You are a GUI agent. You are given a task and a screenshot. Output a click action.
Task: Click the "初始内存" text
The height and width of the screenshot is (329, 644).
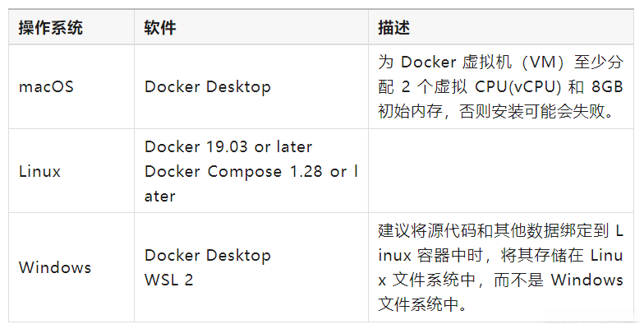coord(409,110)
